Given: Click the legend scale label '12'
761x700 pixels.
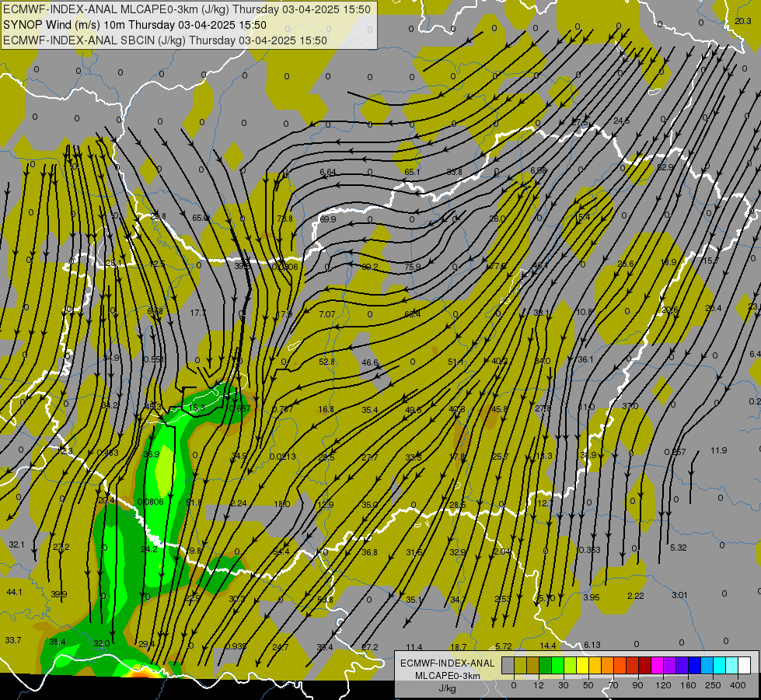Looking at the screenshot, I should (x=538, y=685).
